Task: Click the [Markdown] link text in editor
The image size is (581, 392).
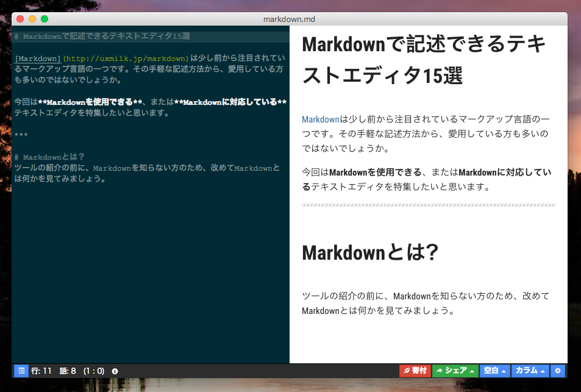Action: [37, 59]
